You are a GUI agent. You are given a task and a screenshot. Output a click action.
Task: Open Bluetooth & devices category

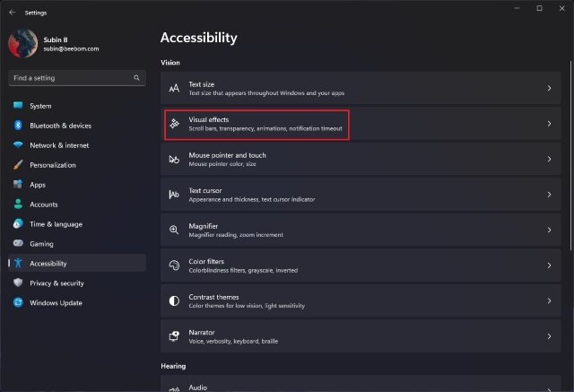click(x=77, y=126)
